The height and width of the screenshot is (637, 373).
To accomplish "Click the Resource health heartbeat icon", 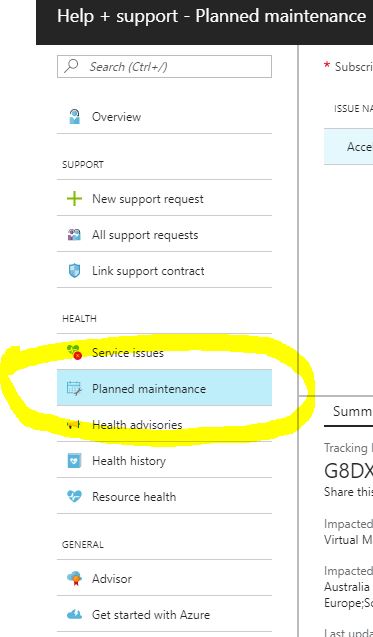I will tap(74, 496).
